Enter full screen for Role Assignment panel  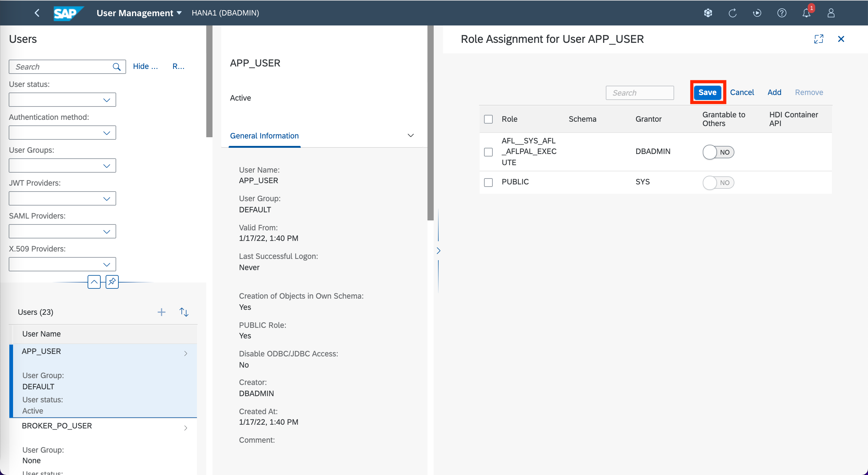pos(819,39)
